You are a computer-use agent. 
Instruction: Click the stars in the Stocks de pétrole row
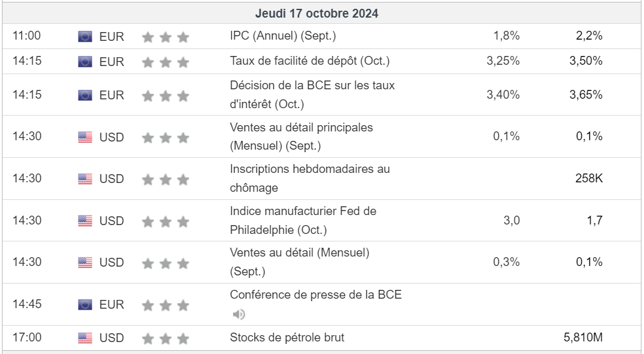click(165, 339)
